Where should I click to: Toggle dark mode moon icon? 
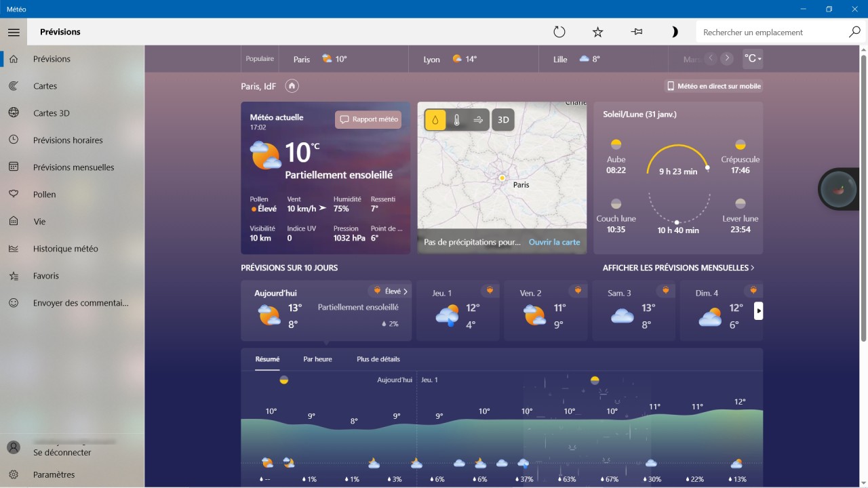(675, 32)
